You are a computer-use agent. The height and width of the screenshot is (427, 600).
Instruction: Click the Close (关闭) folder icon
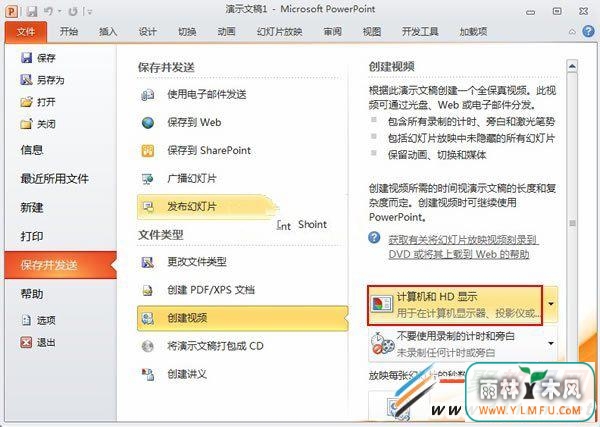(x=26, y=124)
